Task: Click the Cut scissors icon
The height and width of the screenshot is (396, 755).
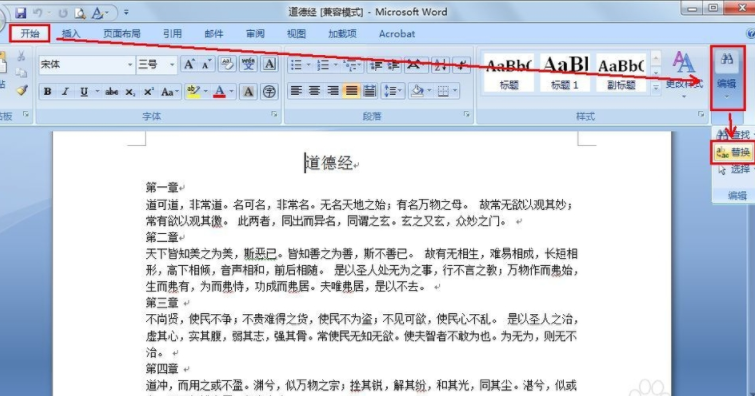Action: click(21, 56)
